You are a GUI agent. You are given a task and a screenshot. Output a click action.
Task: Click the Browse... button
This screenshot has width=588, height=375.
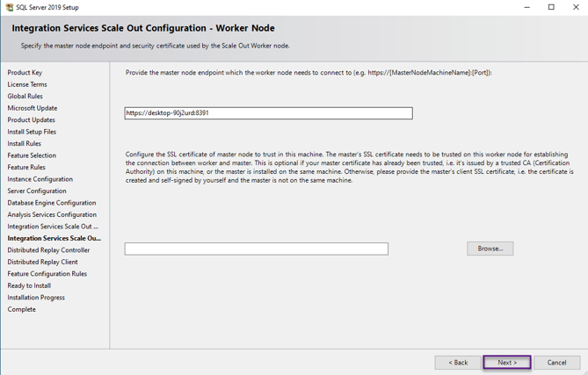490,249
